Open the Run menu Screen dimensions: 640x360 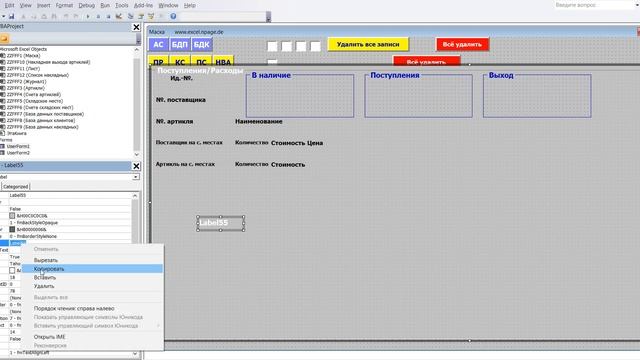105,5
